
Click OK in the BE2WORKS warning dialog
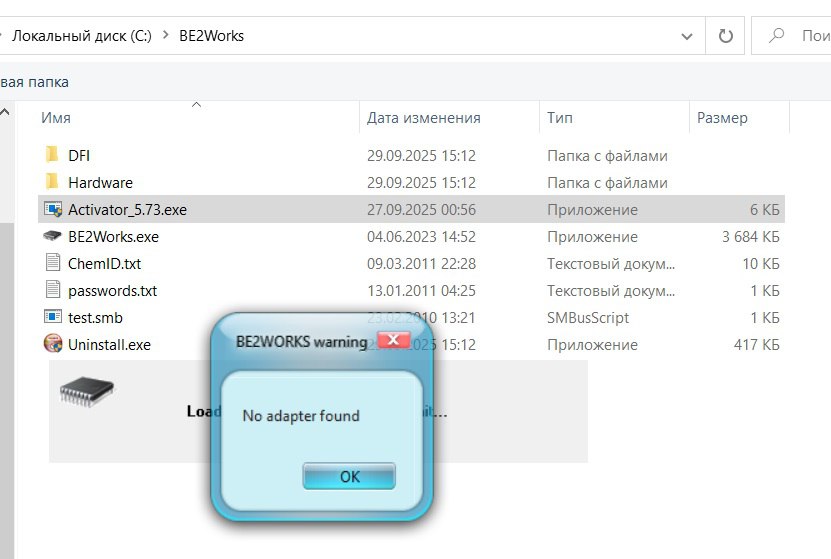[x=349, y=476]
